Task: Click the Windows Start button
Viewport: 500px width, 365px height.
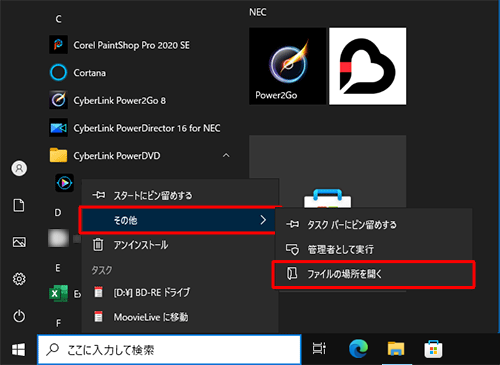Action: pyautogui.click(x=18, y=350)
